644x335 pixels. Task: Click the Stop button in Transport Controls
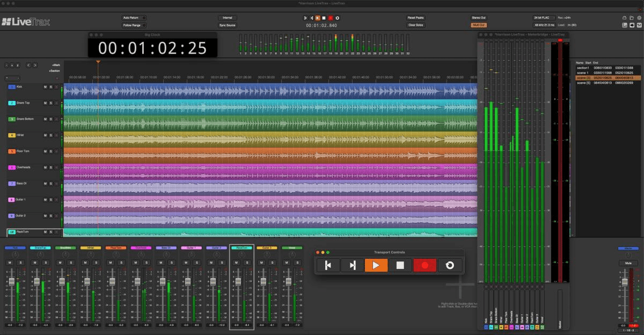coord(400,265)
